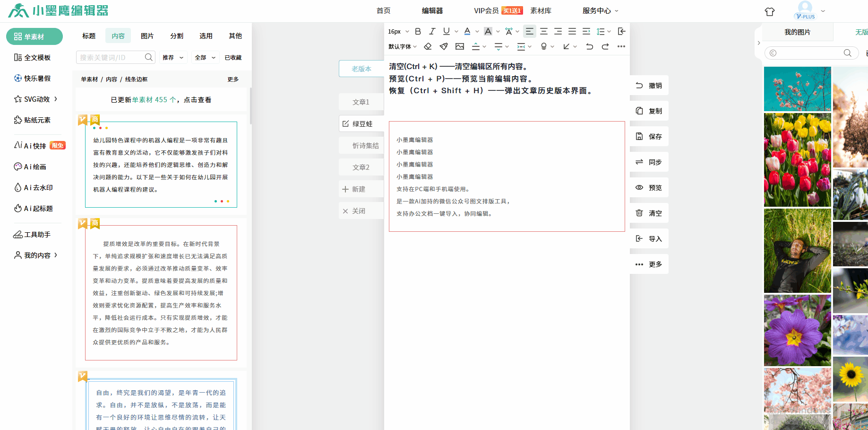Toggle center text alignment
868x430 pixels.
(544, 31)
